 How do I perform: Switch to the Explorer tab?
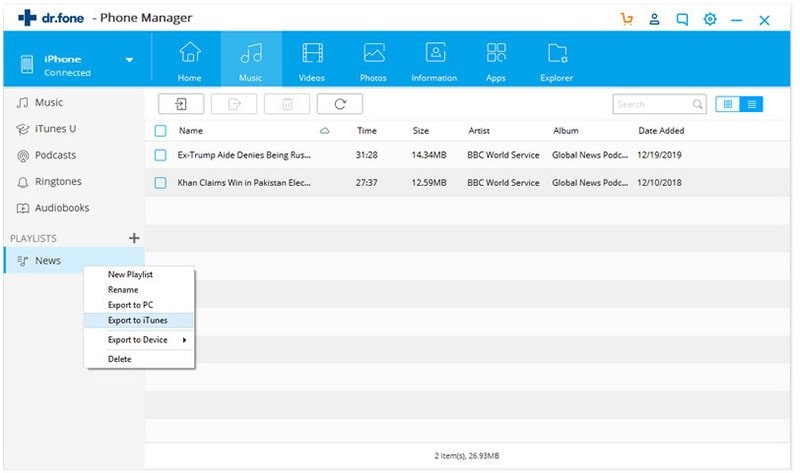point(557,61)
